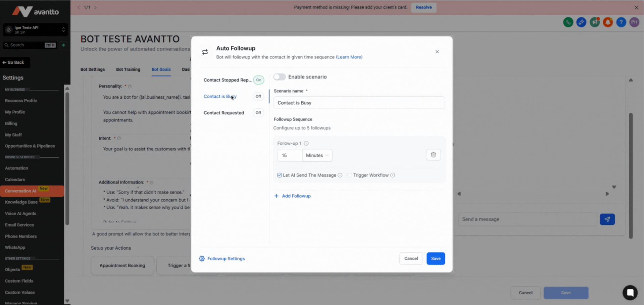Image resolution: width=644 pixels, height=305 pixels.
Task: Check the Trigger Workflow checkbox
Action: (x=350, y=175)
